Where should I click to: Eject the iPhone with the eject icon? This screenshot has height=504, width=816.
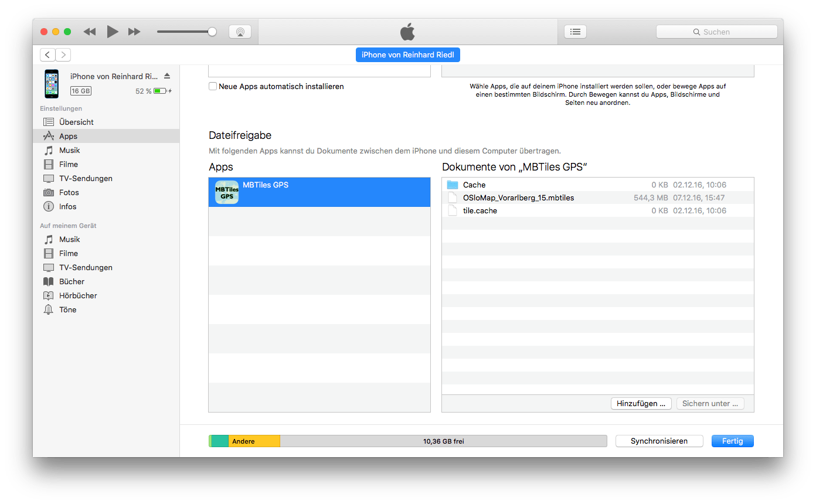[167, 76]
